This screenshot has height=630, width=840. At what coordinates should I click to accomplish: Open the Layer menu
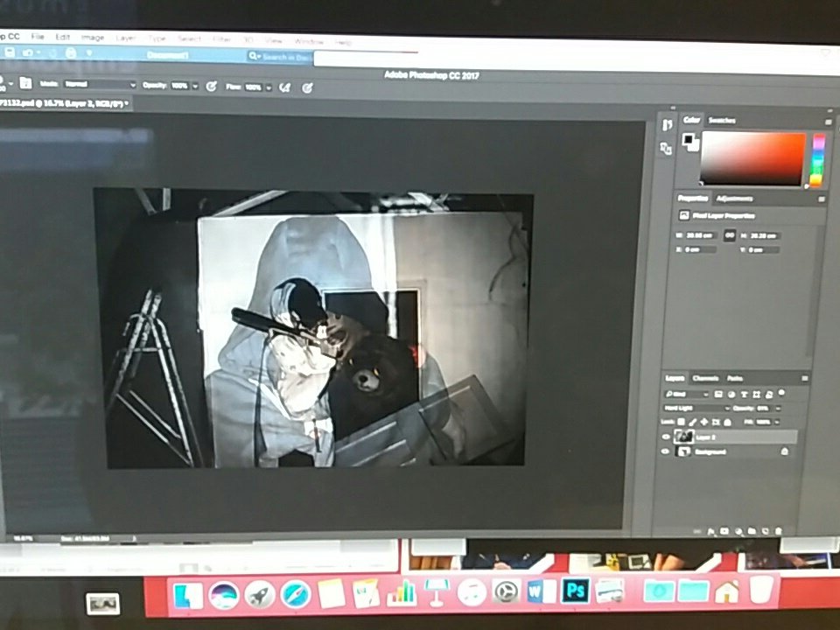click(x=125, y=38)
